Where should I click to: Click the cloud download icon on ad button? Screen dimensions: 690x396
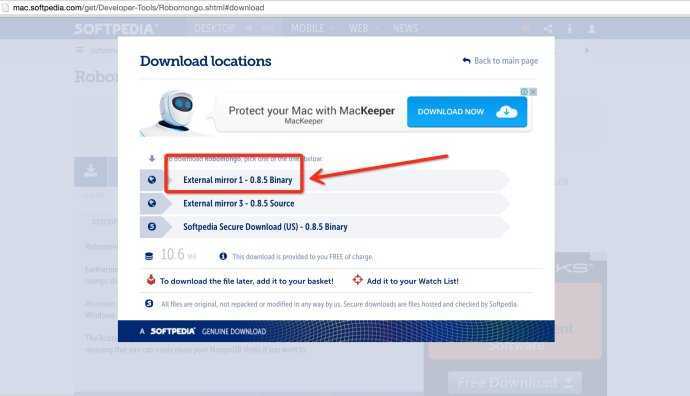click(x=506, y=112)
